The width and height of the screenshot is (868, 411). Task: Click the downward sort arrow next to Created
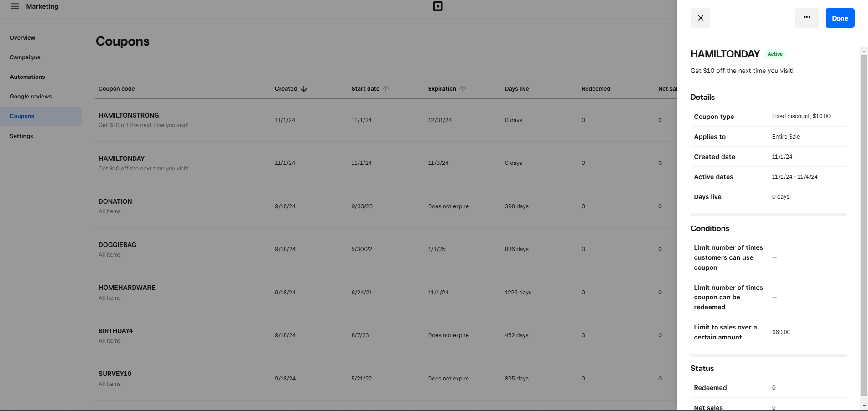pyautogui.click(x=304, y=89)
